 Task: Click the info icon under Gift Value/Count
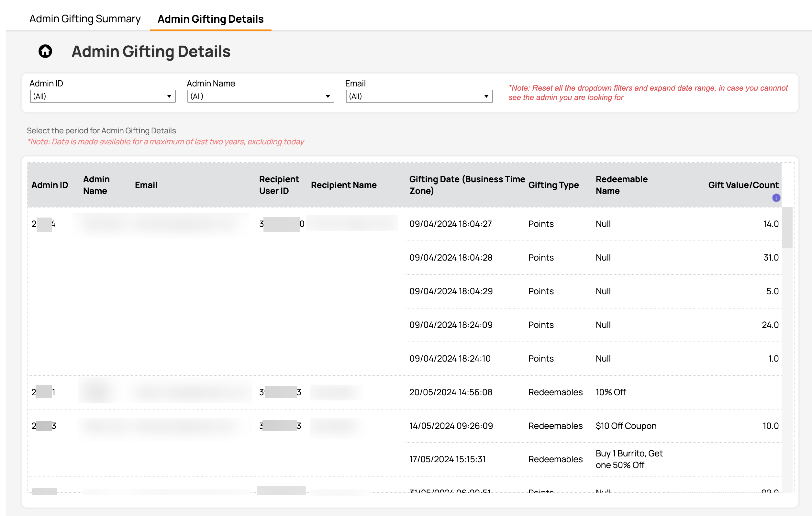coord(776,198)
